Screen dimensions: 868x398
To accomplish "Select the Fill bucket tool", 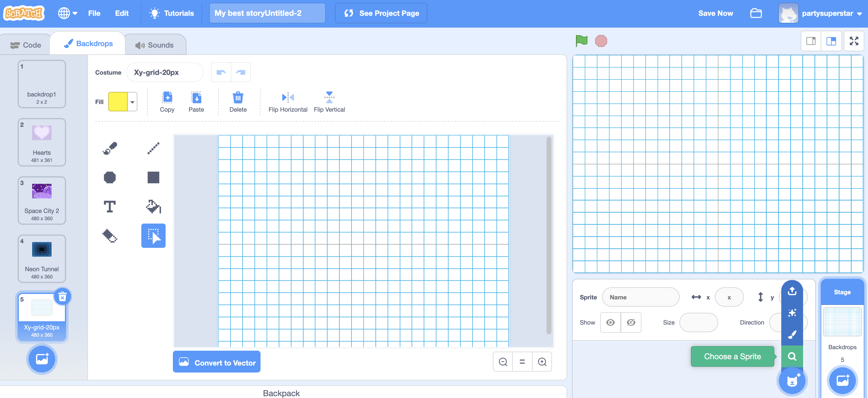I will point(153,206).
